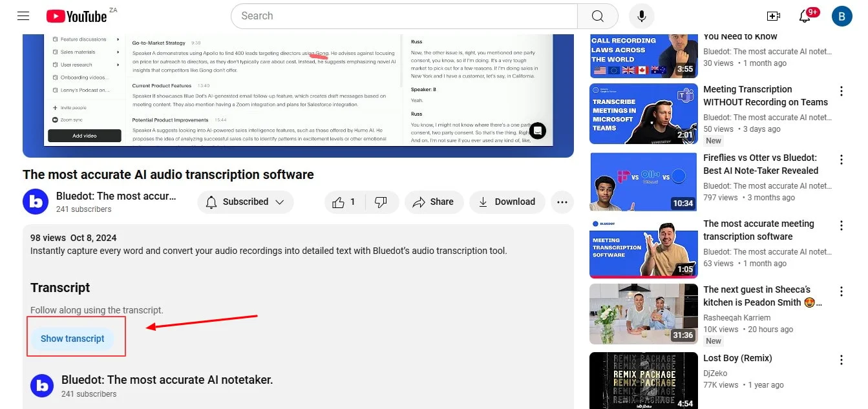This screenshot has width=868, height=409.
Task: Open the notifications bell
Action: coord(805,16)
